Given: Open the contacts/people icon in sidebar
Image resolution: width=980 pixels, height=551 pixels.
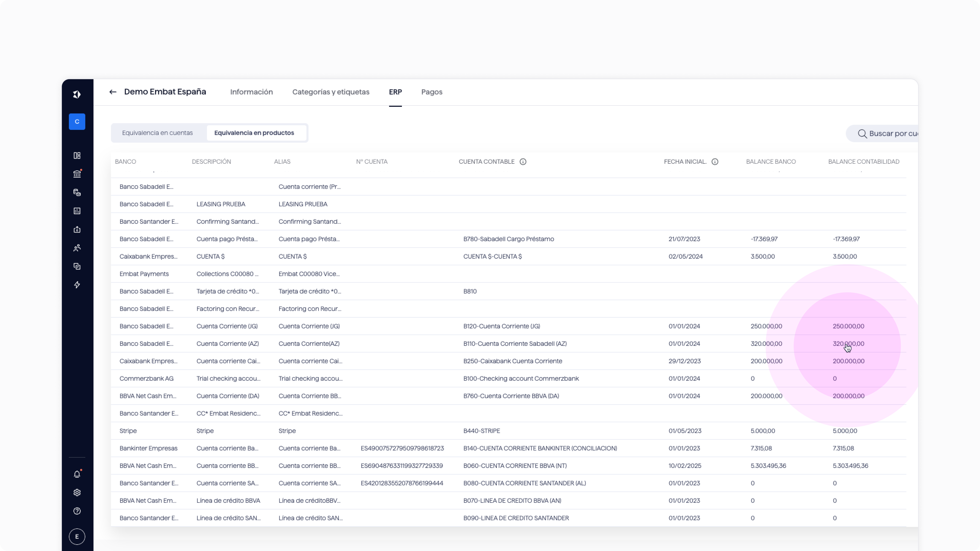Looking at the screenshot, I should 77,248.
